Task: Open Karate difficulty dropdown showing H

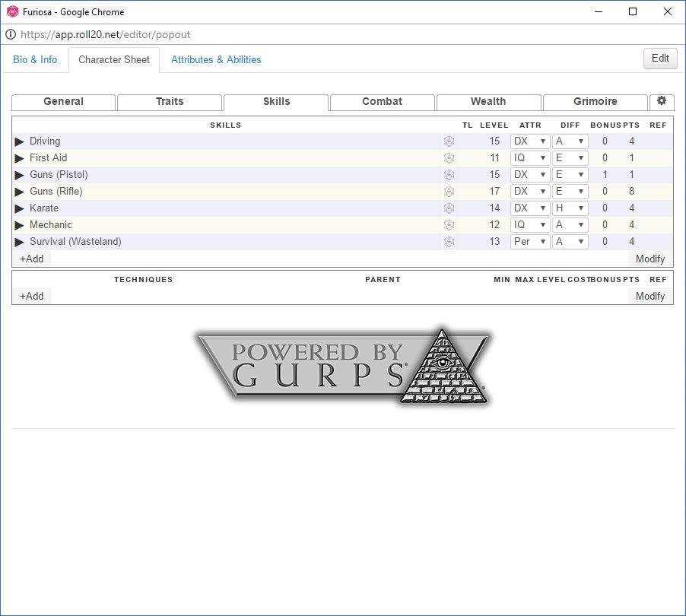Action: pos(570,208)
